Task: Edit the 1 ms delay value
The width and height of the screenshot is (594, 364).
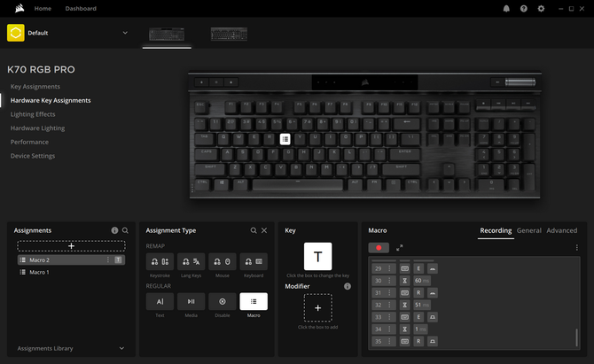Action: (420, 329)
